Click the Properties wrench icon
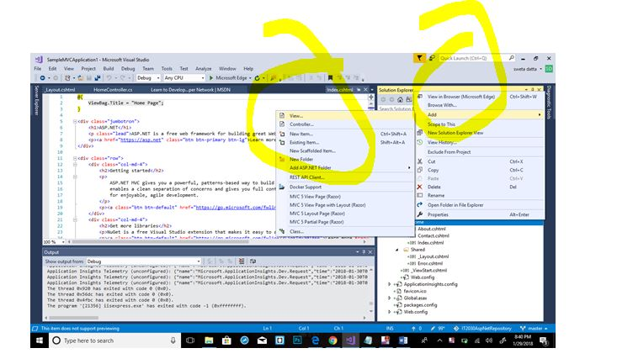Screen dimensions: 617x364 pos(420,214)
